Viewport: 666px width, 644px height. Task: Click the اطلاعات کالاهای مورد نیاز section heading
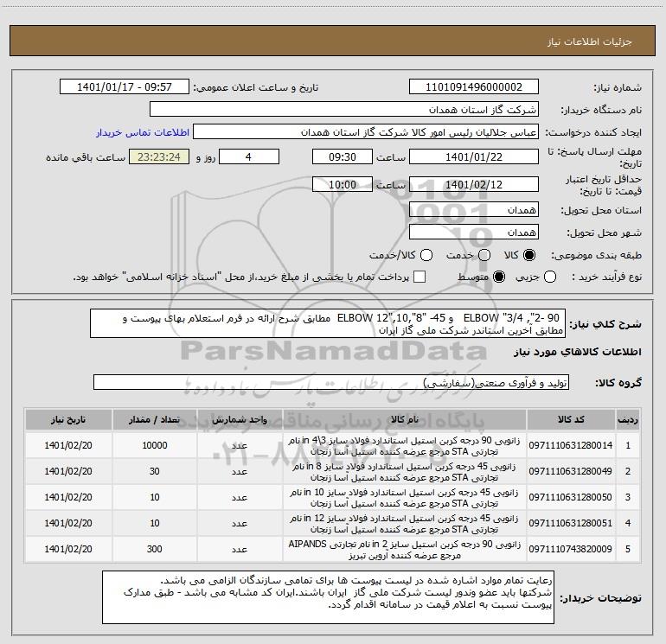point(578,352)
